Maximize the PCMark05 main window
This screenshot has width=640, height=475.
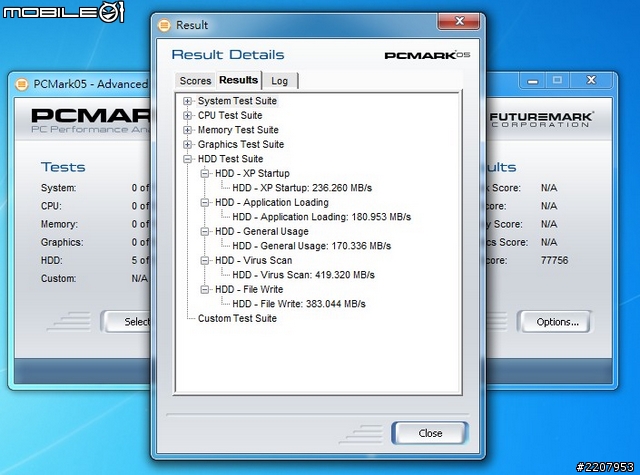(558, 81)
